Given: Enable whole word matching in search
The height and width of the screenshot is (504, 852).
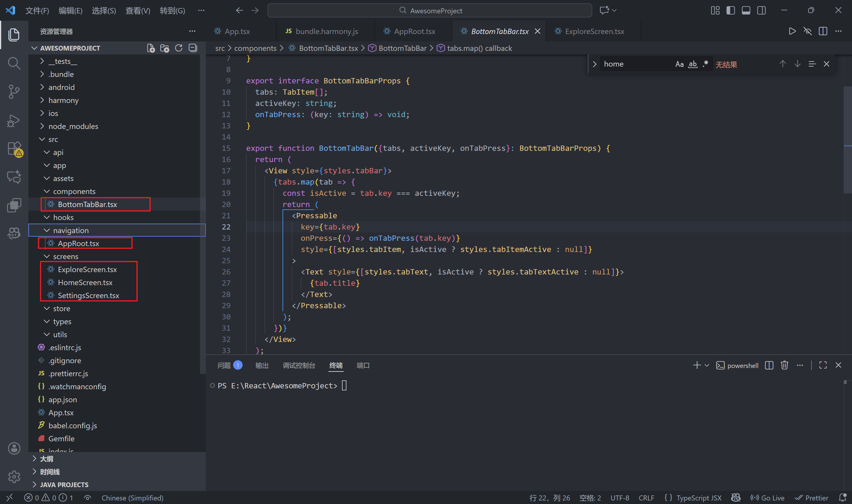Looking at the screenshot, I should tap(693, 64).
